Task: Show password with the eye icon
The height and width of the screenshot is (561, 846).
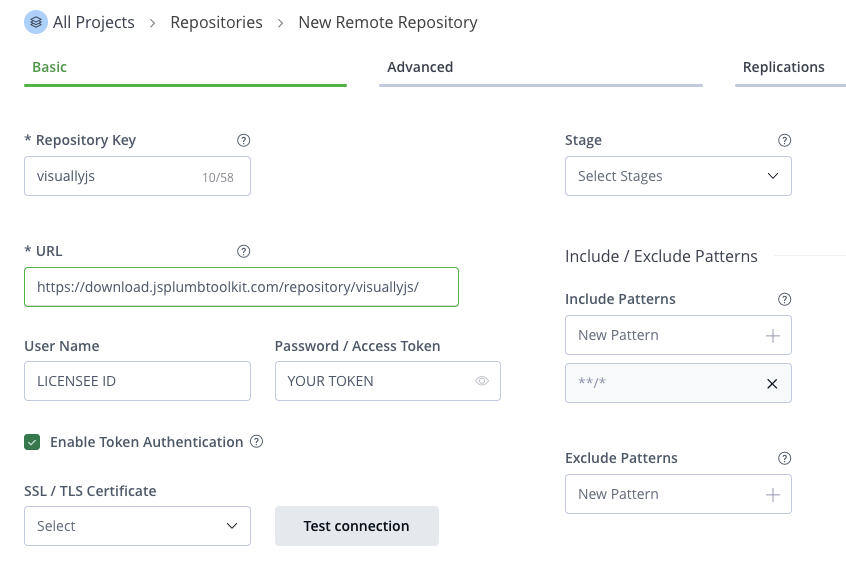Action: [x=482, y=381]
